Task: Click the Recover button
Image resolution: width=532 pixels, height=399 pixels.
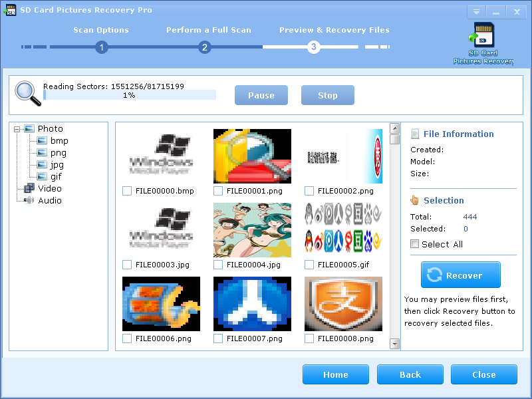Action: coord(461,275)
